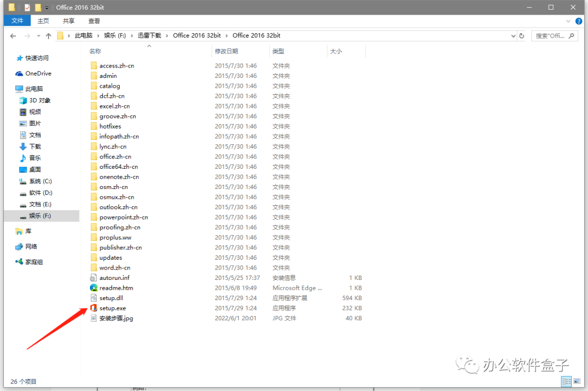
Task: Sort by the 类型 column header
Action: click(278, 51)
